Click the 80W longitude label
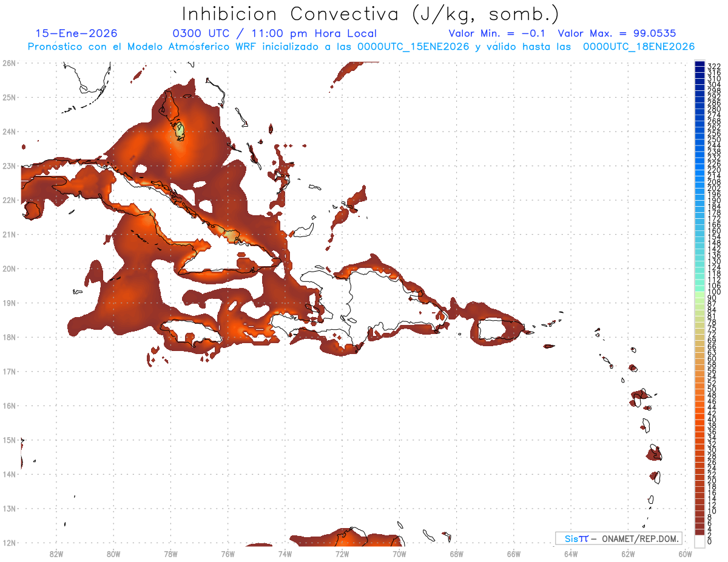The height and width of the screenshot is (562, 728). point(113,554)
